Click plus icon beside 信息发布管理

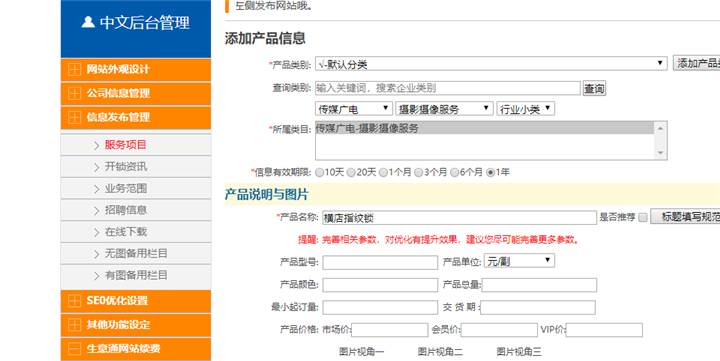(x=74, y=117)
